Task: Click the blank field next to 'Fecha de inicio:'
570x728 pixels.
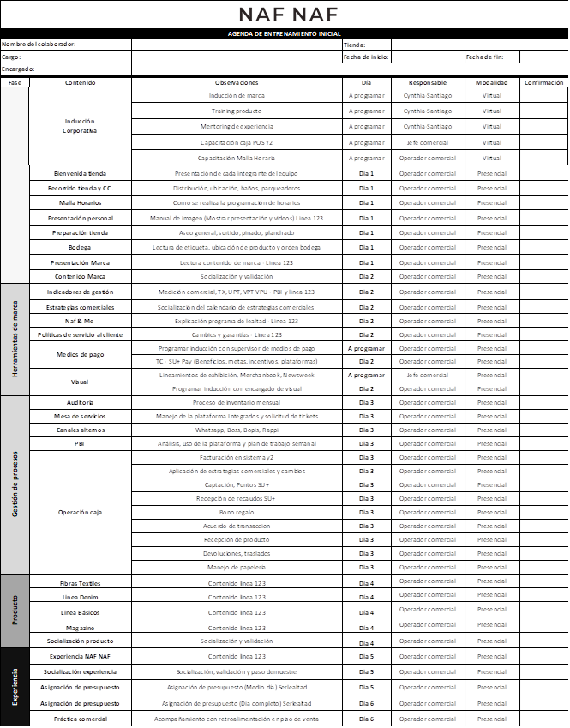Action: pyautogui.click(x=428, y=57)
